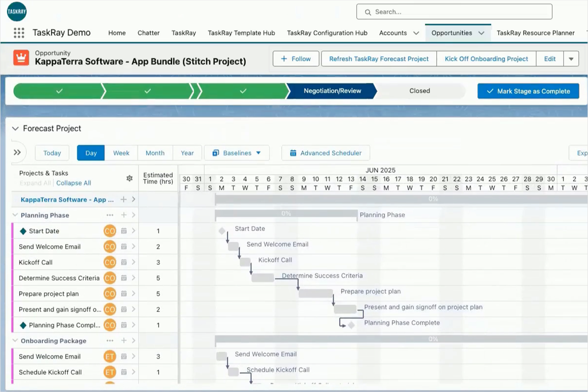Open the Baselines dropdown
This screenshot has height=392, width=588.
point(237,153)
